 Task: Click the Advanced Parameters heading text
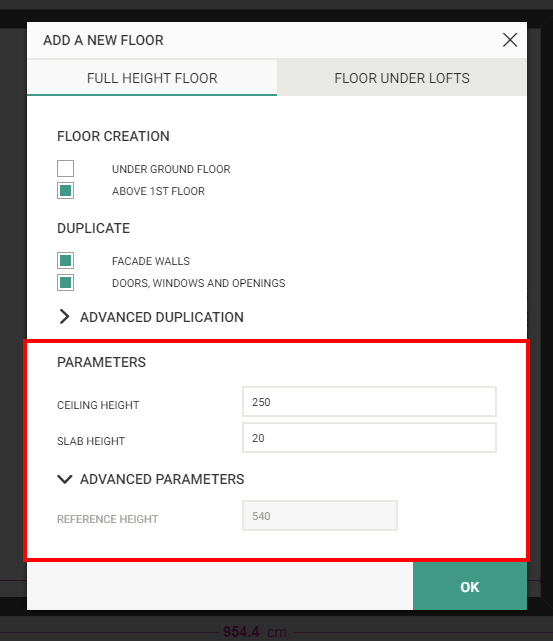click(162, 479)
